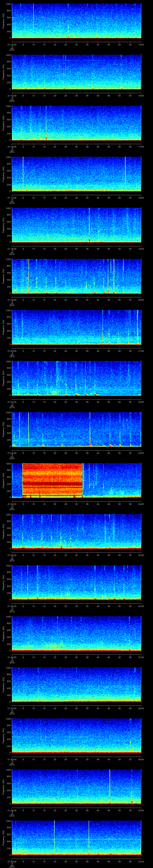Click the vertical spike near 52s in 21:17 panel
This screenshot has height=868, width=153.
(x=125, y=174)
